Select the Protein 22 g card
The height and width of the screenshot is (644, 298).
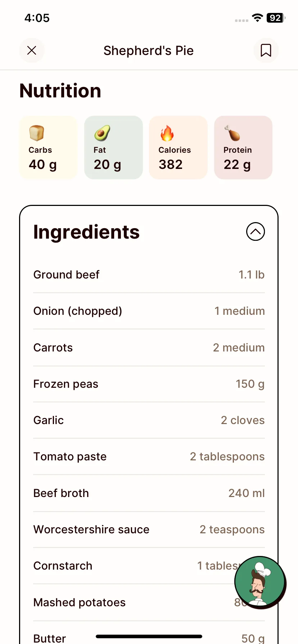pos(243,147)
